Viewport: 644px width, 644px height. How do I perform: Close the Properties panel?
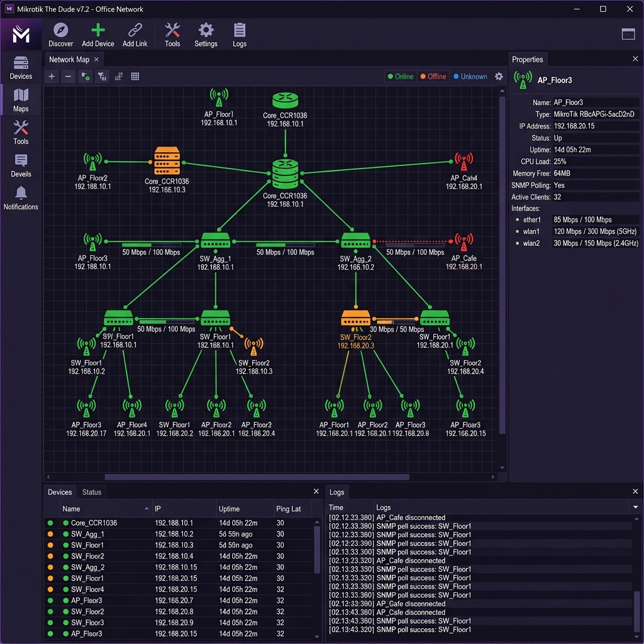[x=635, y=59]
